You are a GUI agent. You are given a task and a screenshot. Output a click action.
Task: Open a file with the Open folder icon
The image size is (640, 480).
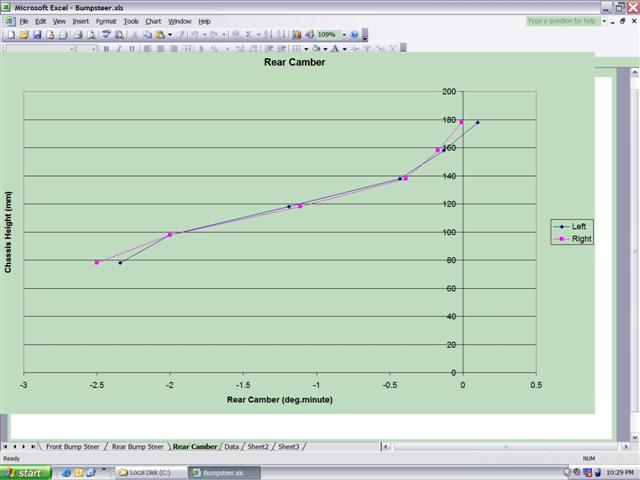[24, 35]
